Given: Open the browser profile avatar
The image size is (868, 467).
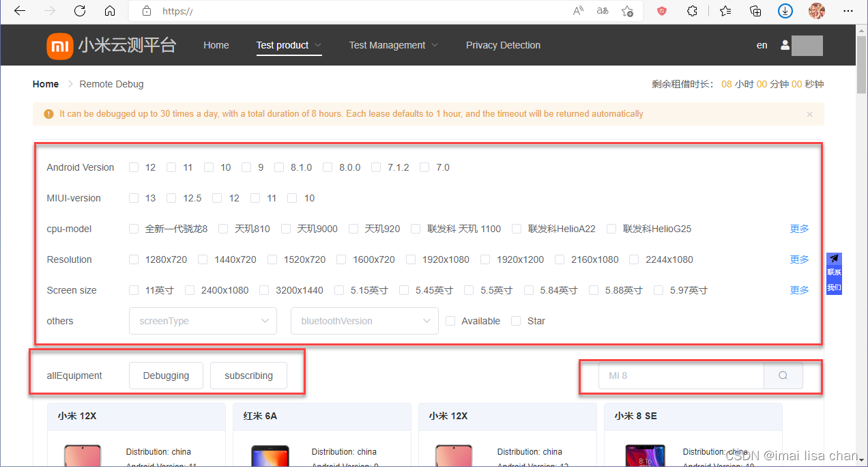Looking at the screenshot, I should coord(817,11).
